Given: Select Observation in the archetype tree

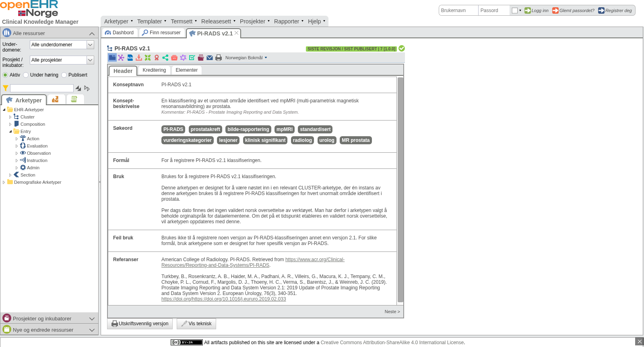Looking at the screenshot, I should [39, 154].
